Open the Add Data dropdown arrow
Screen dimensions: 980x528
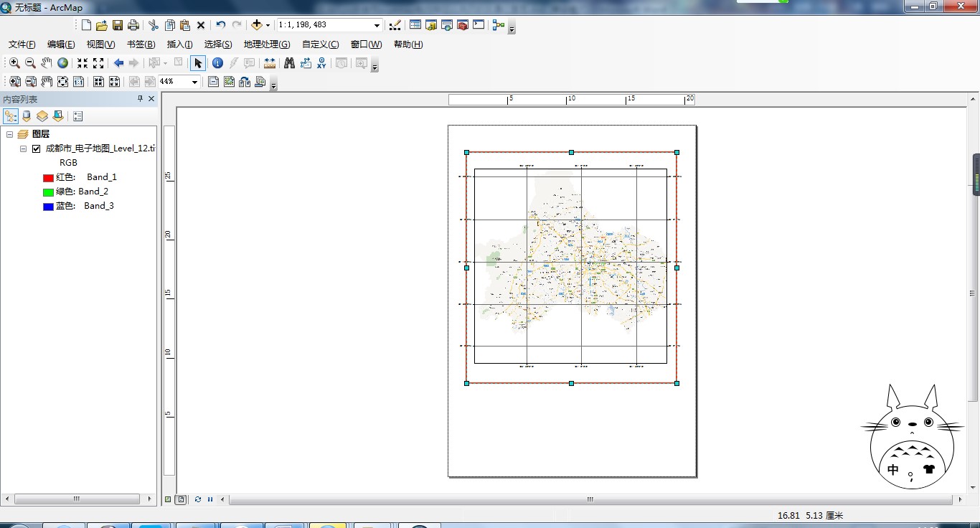(268, 25)
